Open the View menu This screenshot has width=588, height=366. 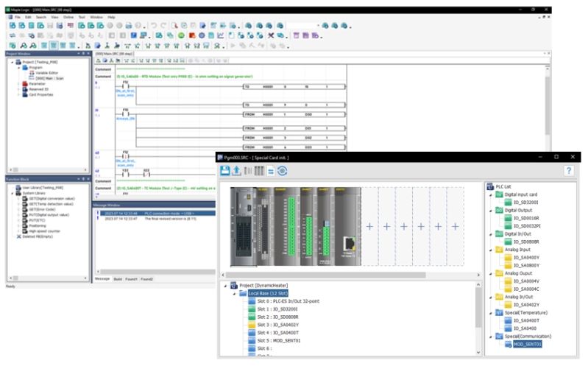coord(54,17)
